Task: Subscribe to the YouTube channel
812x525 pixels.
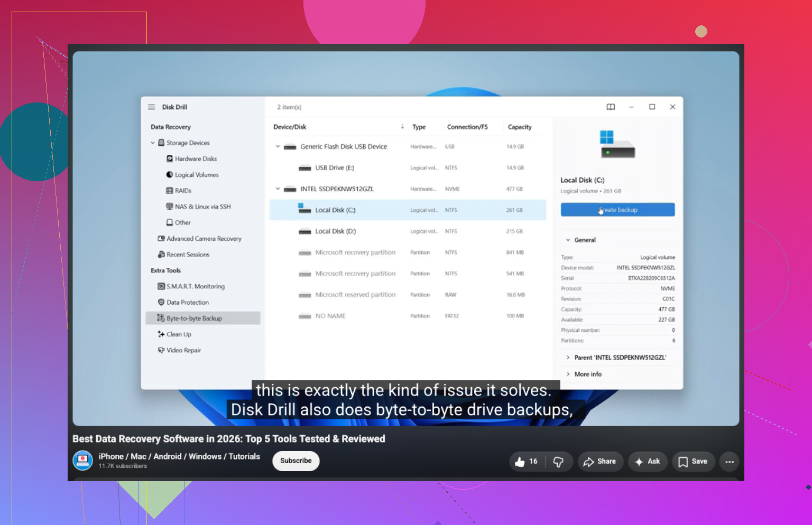Action: [x=296, y=461]
